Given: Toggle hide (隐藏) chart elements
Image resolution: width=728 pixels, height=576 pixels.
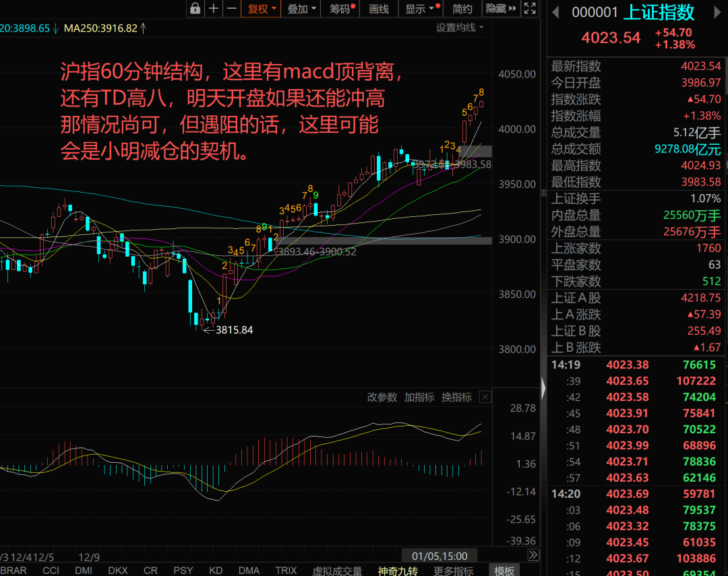Looking at the screenshot, I should tap(497, 9).
